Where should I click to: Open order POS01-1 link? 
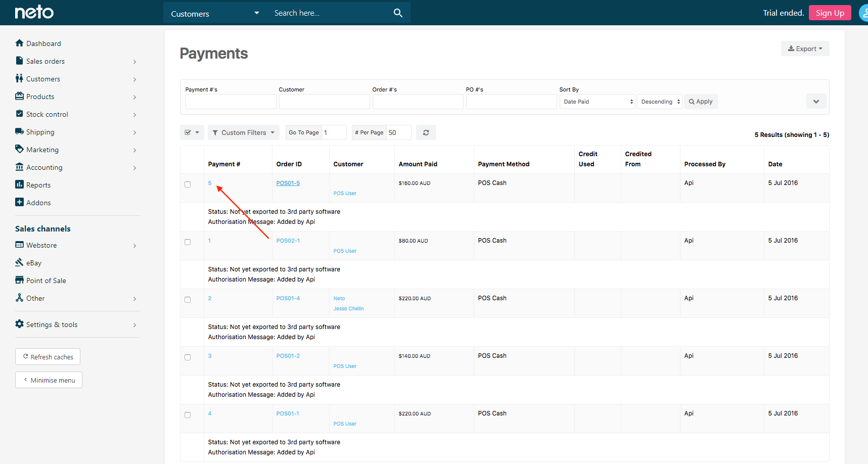288,413
